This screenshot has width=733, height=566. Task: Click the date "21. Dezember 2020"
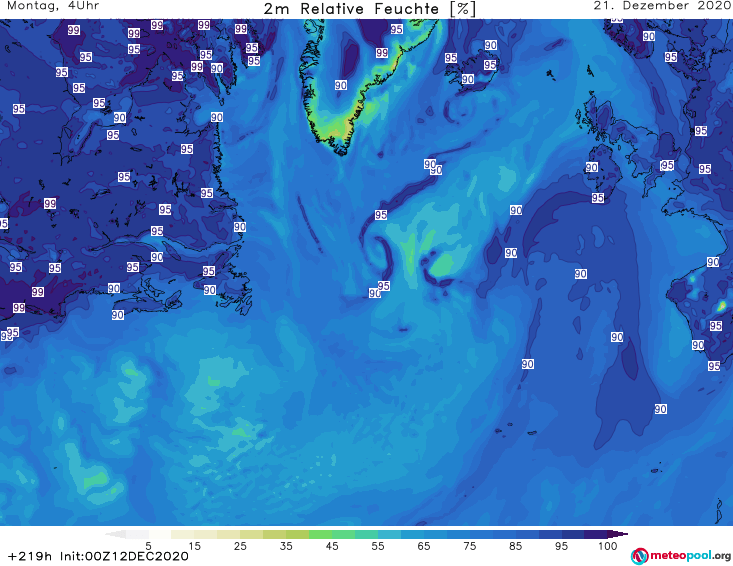click(x=662, y=6)
